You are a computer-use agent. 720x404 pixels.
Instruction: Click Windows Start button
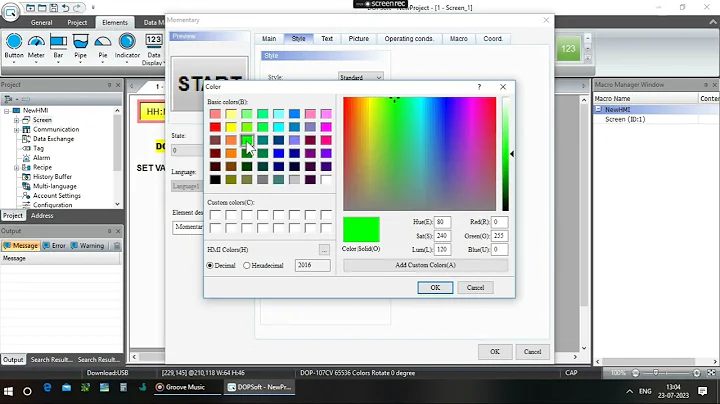[x=8, y=391]
